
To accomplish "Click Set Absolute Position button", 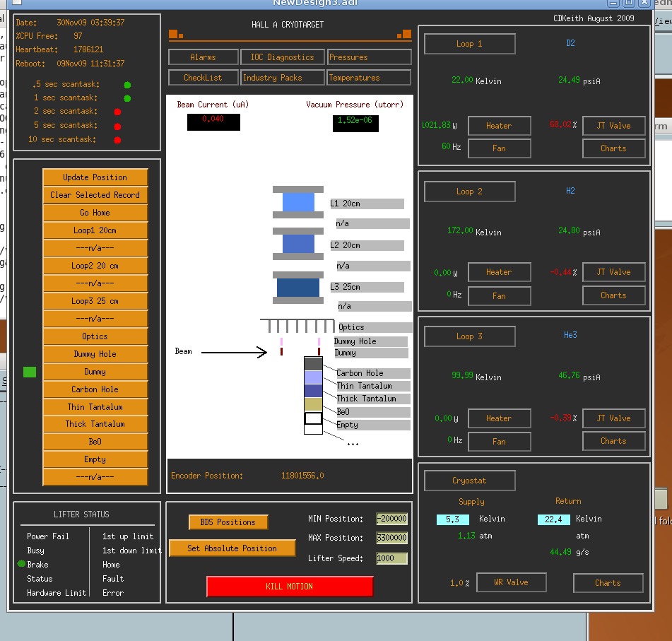I will pyautogui.click(x=232, y=548).
